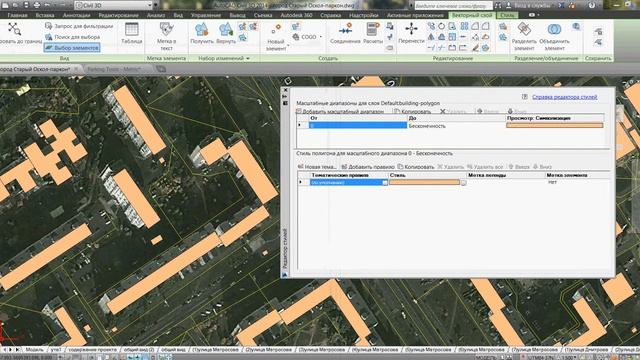Open the Аннотации ribbon tab
This screenshot has width=640, height=360.
point(76,15)
